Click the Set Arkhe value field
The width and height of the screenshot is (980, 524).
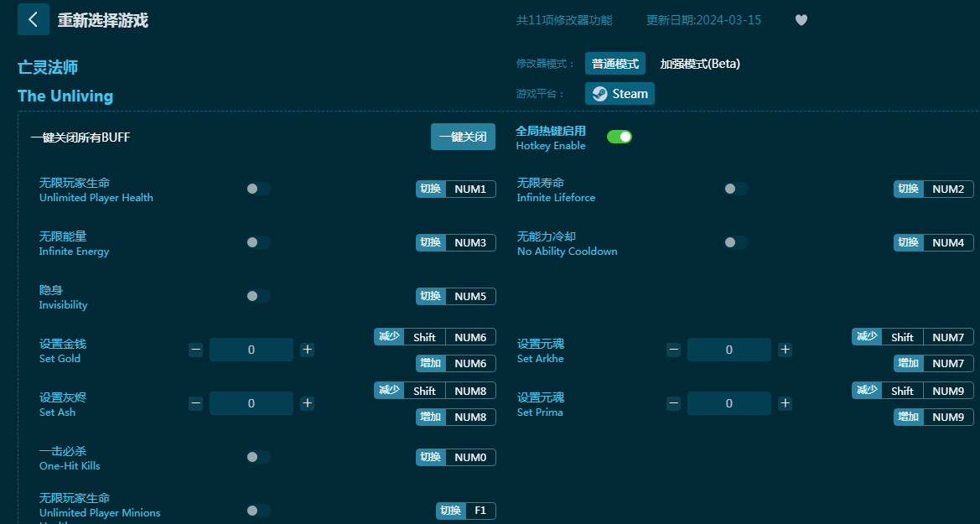click(x=729, y=350)
